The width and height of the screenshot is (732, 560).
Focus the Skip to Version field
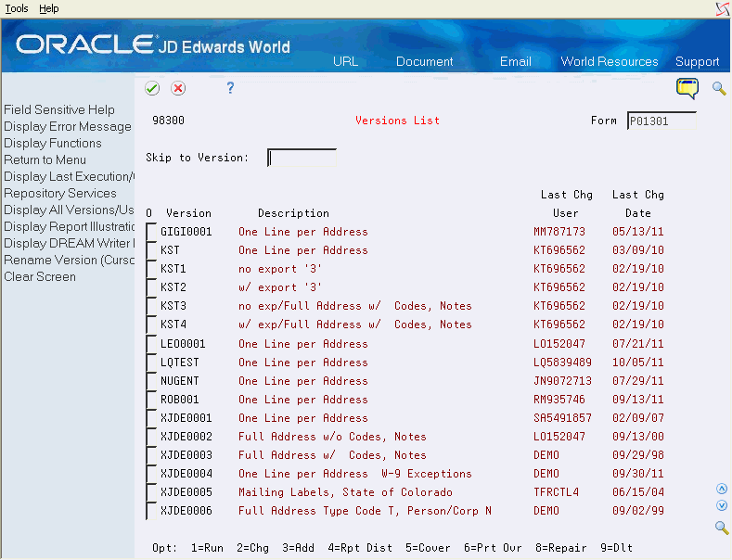302,158
